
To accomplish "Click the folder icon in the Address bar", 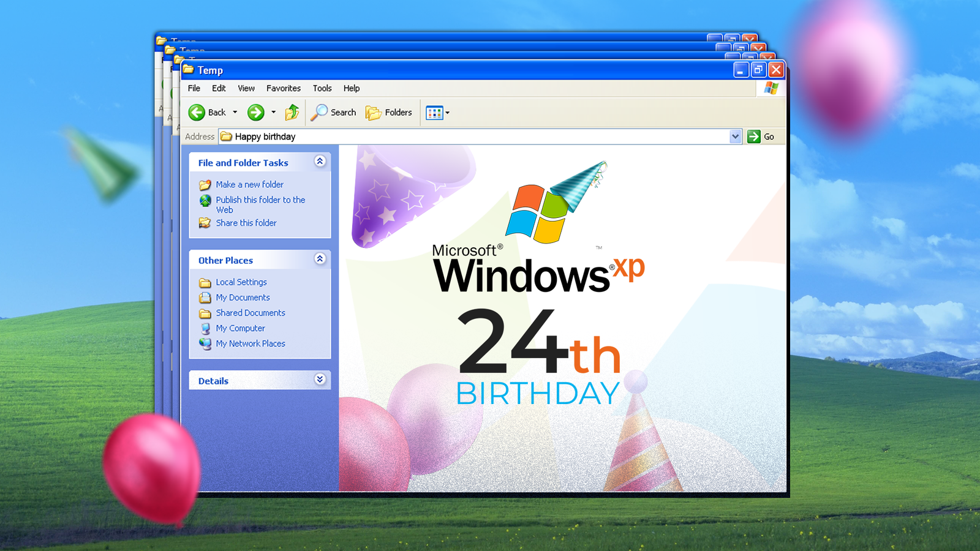I will point(226,137).
